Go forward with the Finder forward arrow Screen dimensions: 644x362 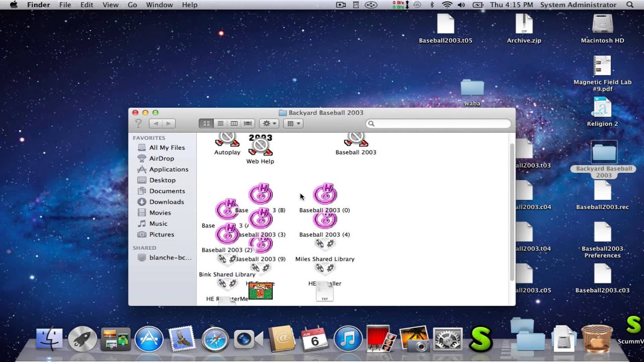click(x=169, y=123)
